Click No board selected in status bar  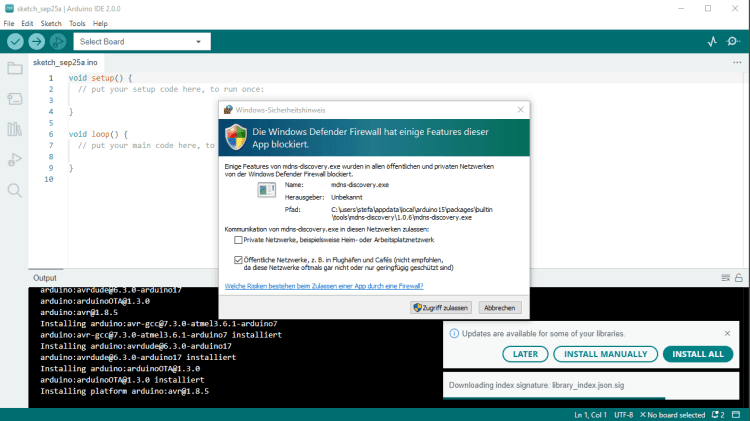pyautogui.click(x=673, y=415)
